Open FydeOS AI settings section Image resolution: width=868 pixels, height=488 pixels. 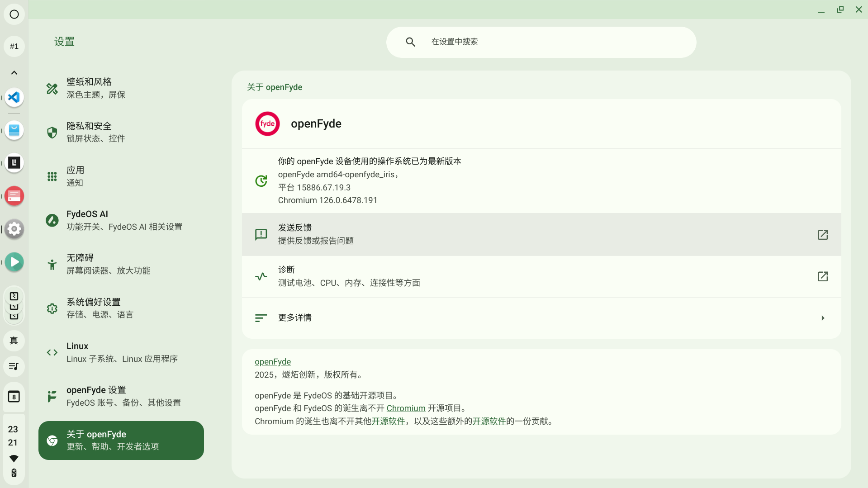(x=121, y=220)
